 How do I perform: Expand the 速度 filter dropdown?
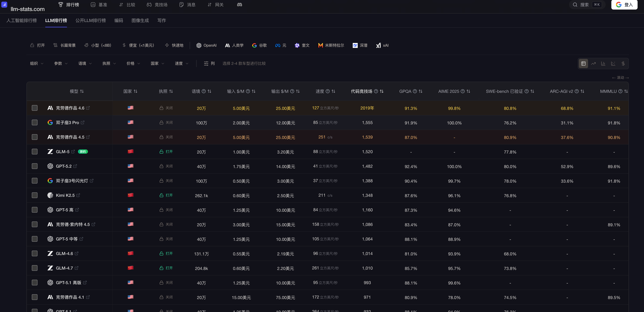coord(181,64)
